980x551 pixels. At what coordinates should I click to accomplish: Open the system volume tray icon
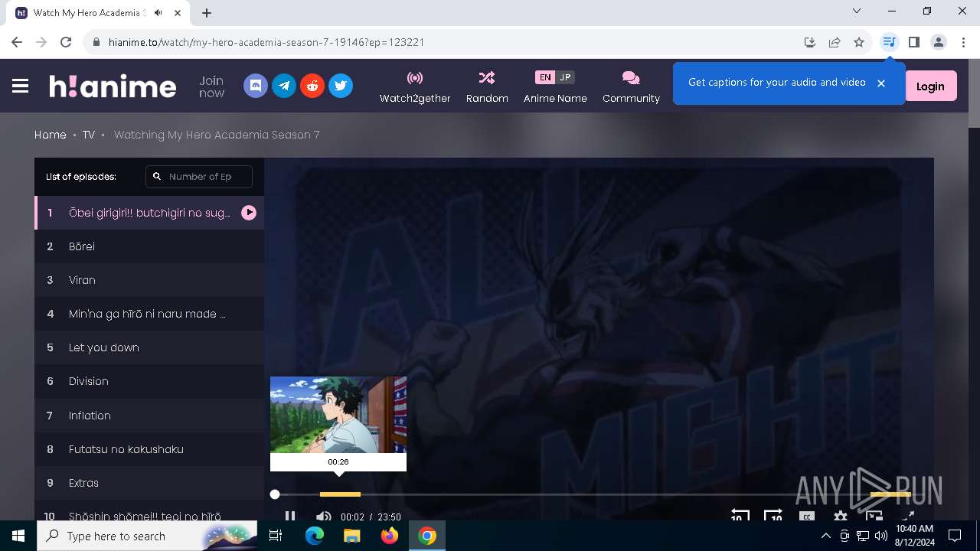[x=880, y=536]
